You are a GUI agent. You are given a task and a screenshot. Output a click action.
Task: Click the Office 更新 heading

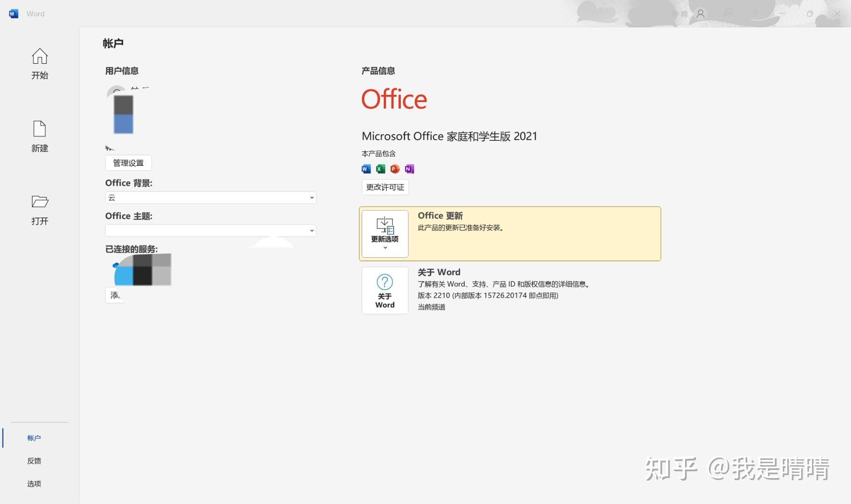point(440,216)
